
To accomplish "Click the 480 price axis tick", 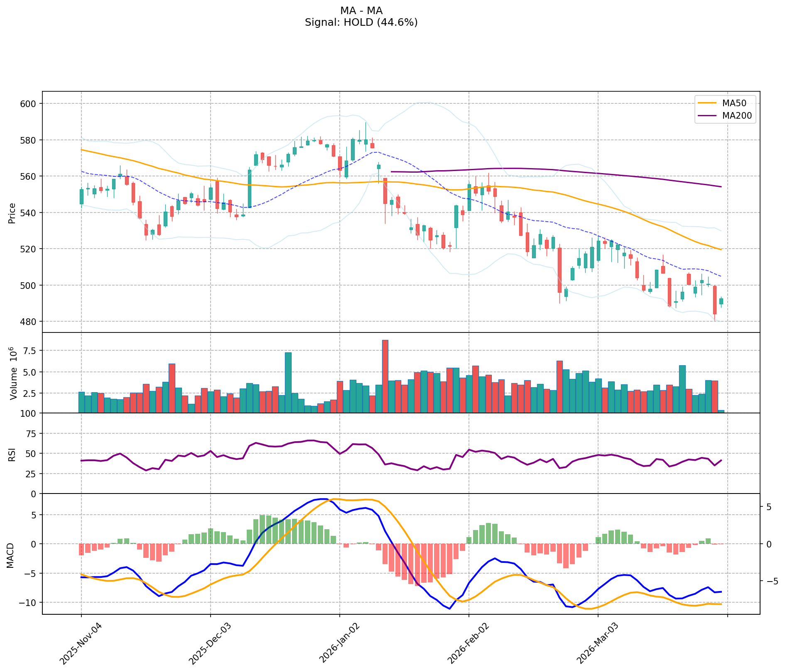I will tap(29, 322).
